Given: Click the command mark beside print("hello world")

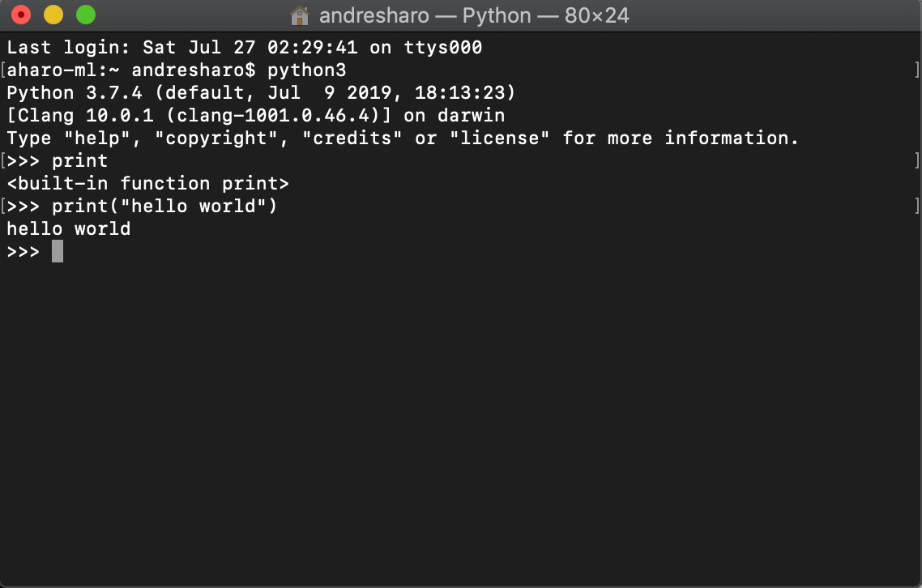Looking at the screenshot, I should point(4,206).
